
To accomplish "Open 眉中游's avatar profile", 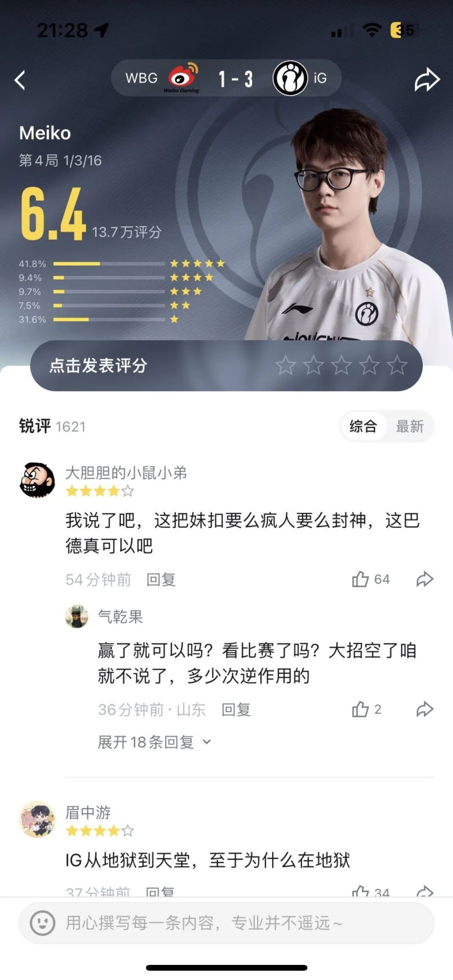I will 37,820.
